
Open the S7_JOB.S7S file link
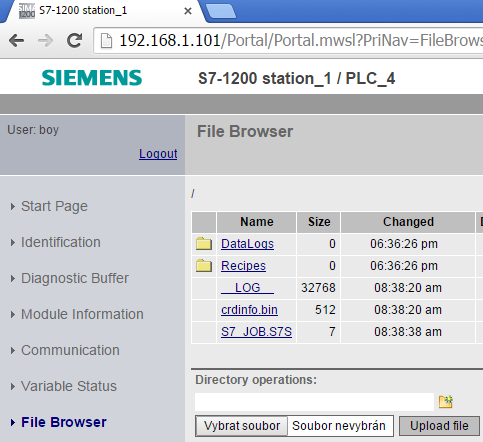click(256, 332)
